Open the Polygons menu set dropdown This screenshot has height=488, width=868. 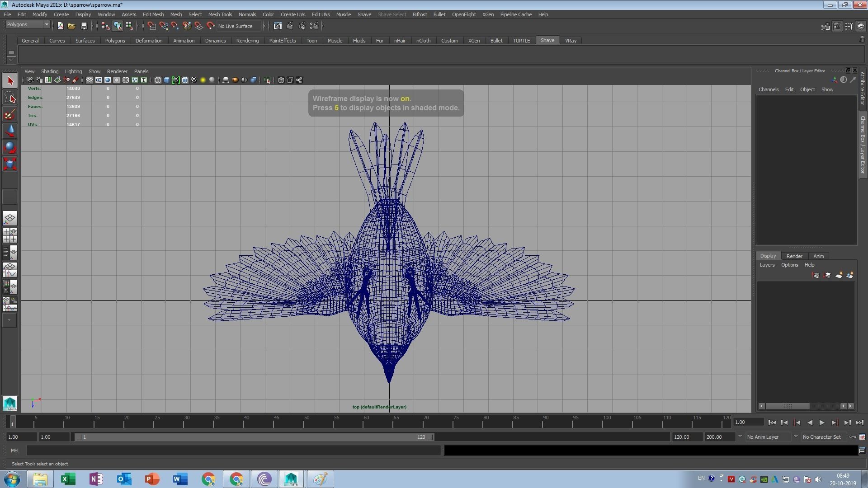(x=27, y=25)
